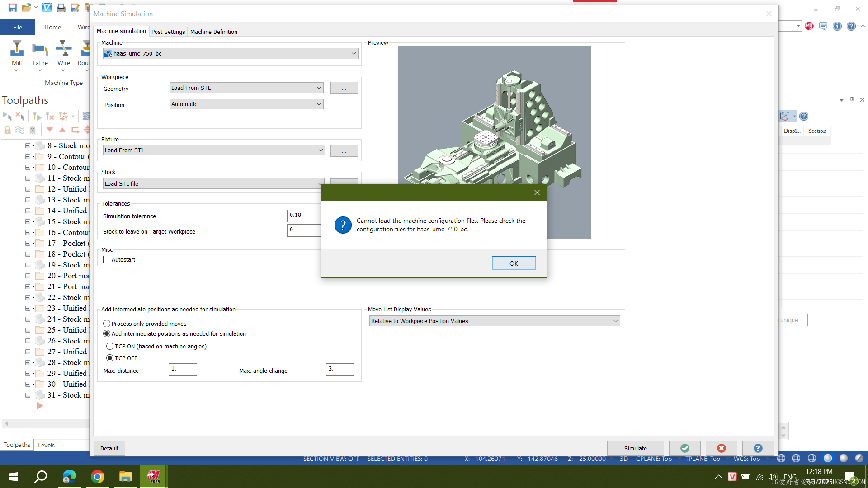The height and width of the screenshot is (488, 868).
Task: Open Google Chrome from the taskbar
Action: click(98, 477)
